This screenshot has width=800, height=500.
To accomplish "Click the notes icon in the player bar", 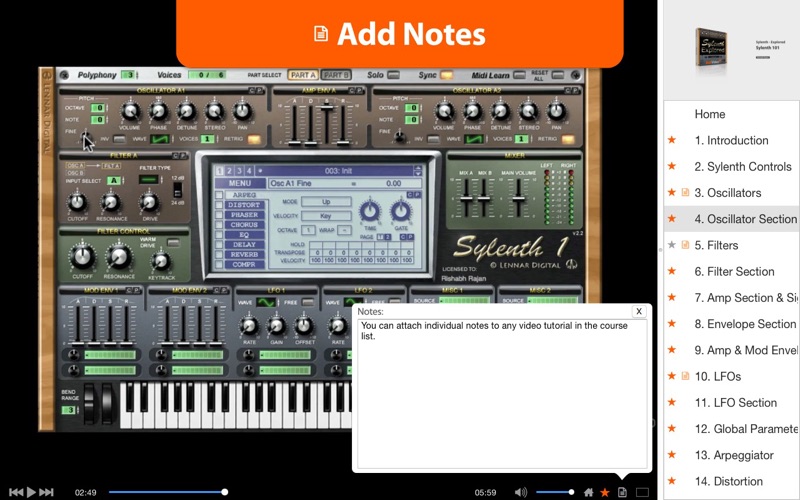I will click(622, 492).
